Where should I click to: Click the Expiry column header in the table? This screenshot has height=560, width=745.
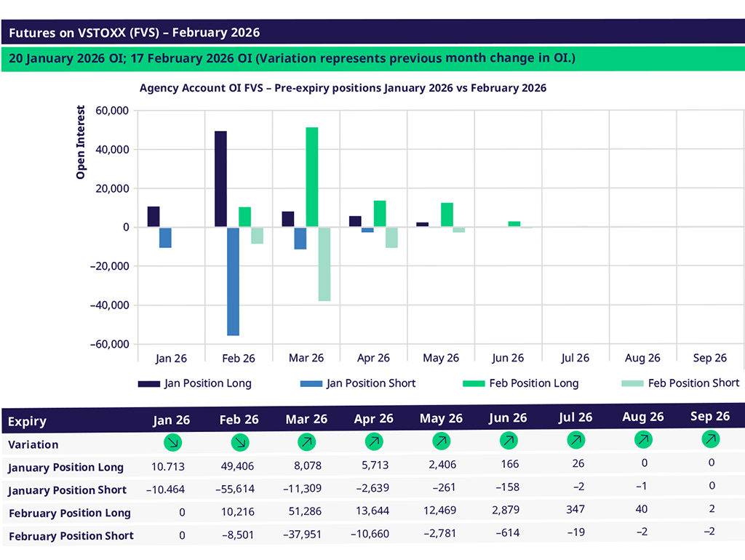click(28, 421)
